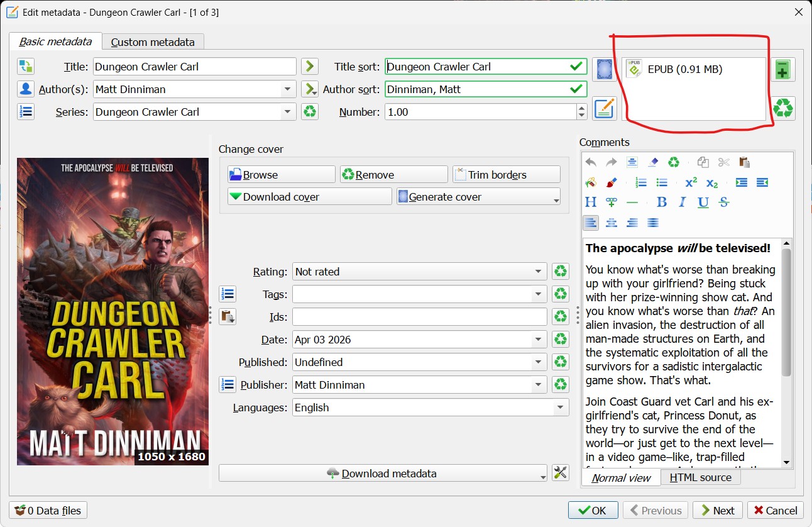This screenshot has height=527, width=812.
Task: Toggle underline formatting
Action: point(703,202)
